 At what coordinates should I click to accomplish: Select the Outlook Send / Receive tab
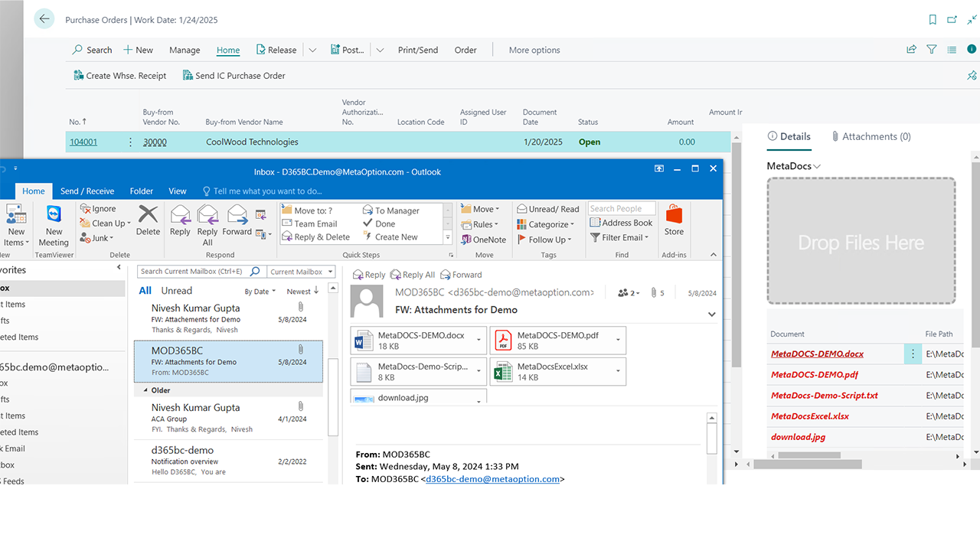tap(87, 191)
